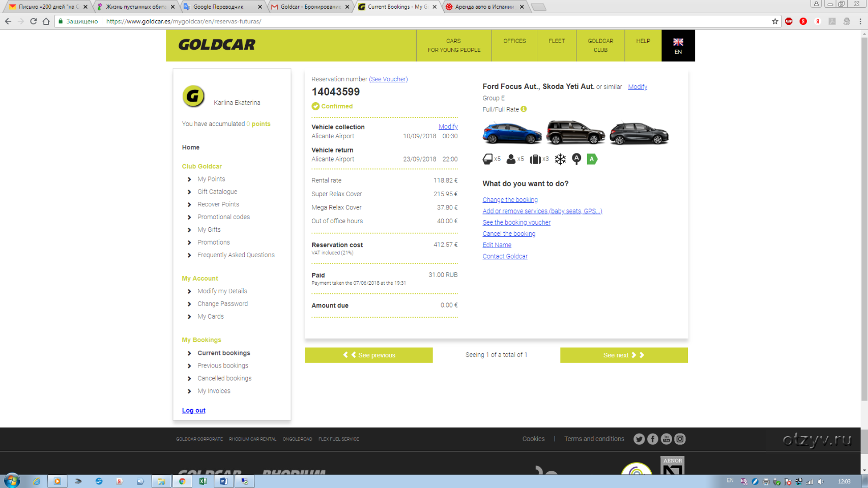Open the EN language selector flag

tap(678, 45)
